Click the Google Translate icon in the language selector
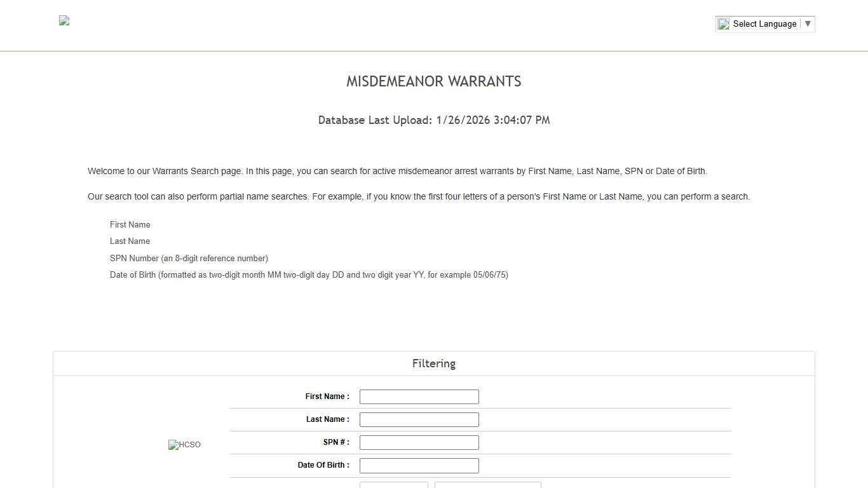The image size is (868, 488). tap(724, 24)
